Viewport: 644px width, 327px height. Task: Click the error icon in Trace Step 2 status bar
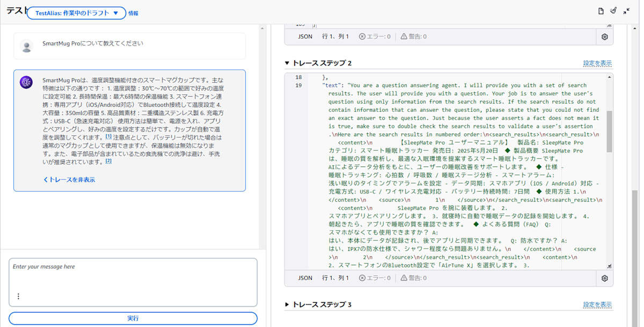tap(362, 278)
